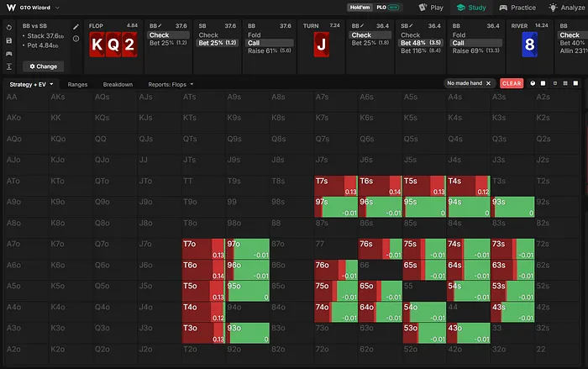
Task: Switch to the Ranges tab
Action: pos(77,84)
